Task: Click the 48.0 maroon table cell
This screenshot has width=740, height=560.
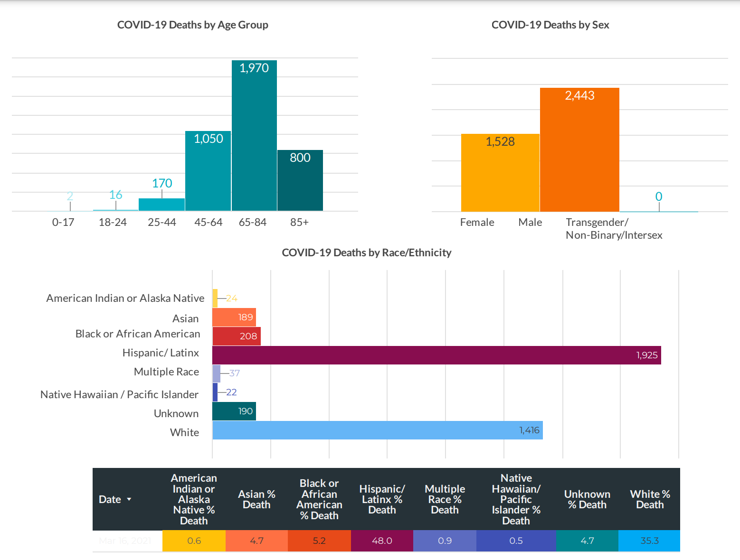Action: click(382, 541)
